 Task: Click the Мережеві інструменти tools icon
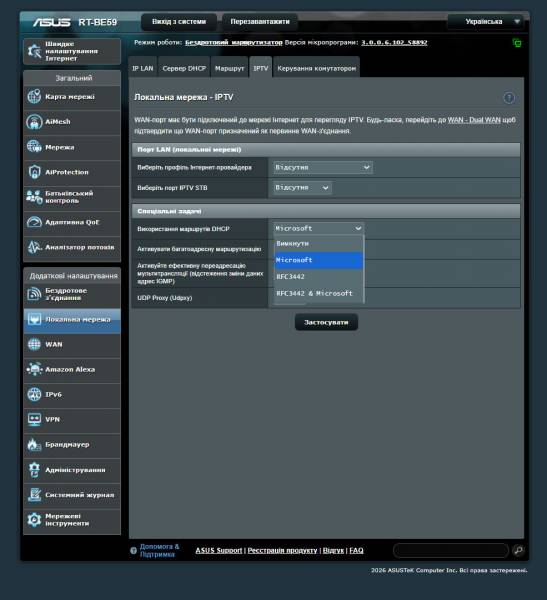(x=34, y=520)
